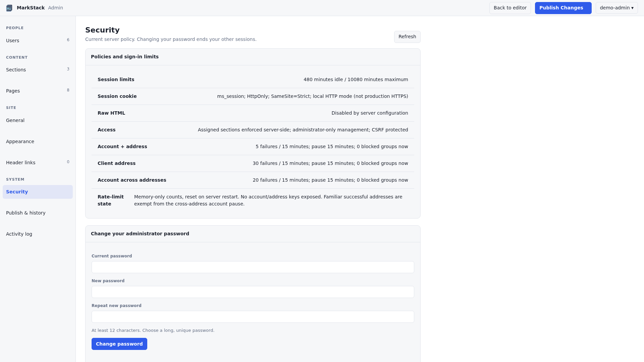Click the Security page title
This screenshot has width=644, height=362.
click(102, 30)
